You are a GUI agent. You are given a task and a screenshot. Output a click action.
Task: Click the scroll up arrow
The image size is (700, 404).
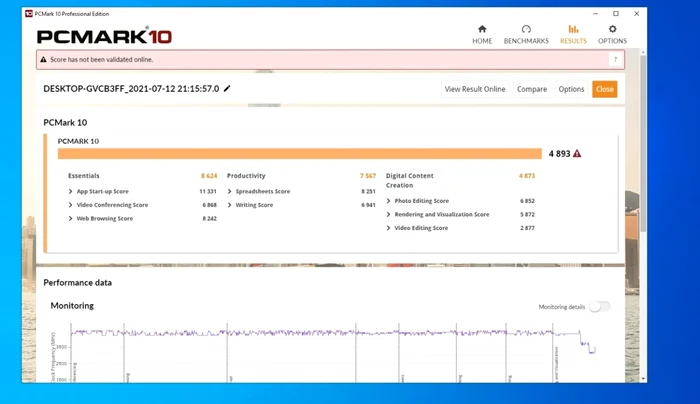[x=643, y=52]
